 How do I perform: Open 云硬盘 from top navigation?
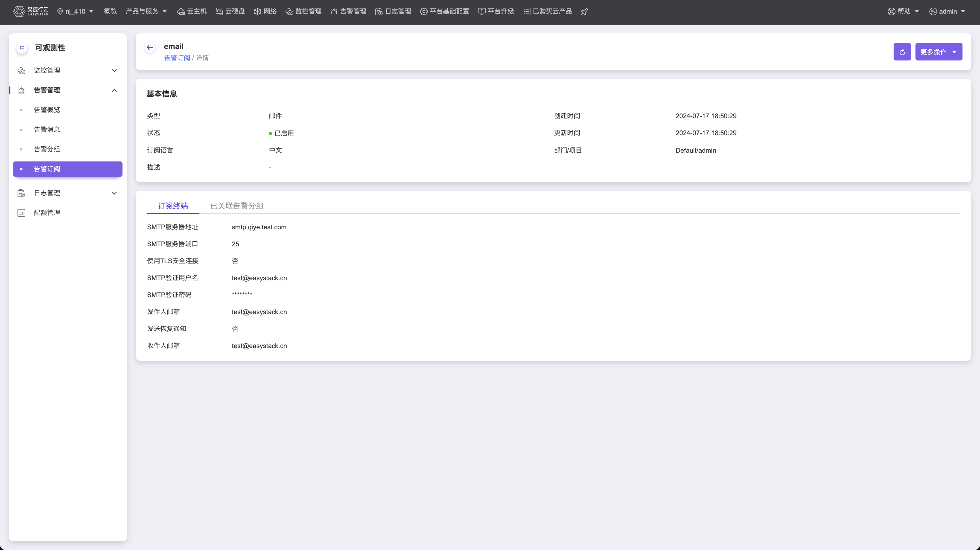pyautogui.click(x=231, y=11)
